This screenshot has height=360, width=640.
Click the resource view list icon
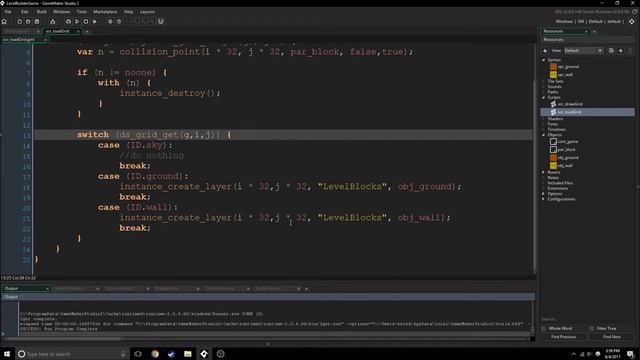pos(611,51)
